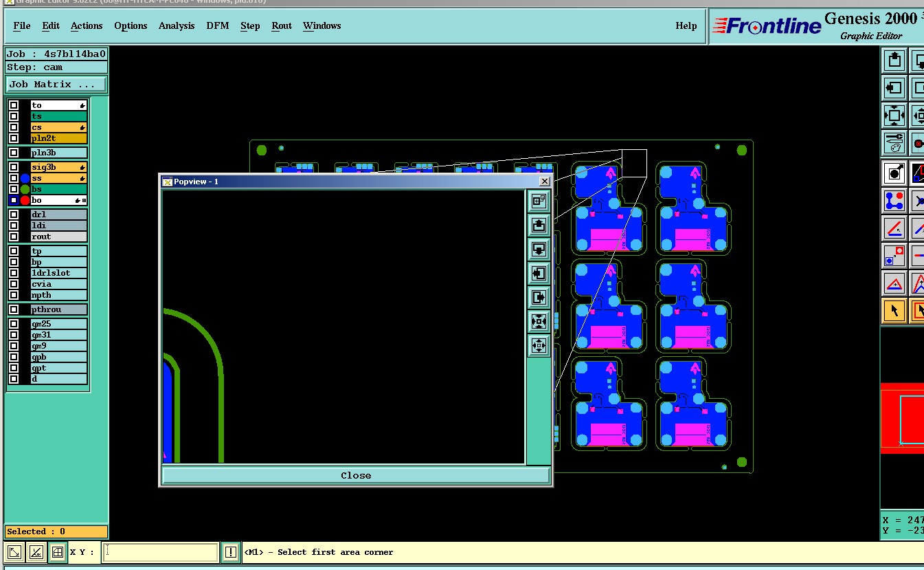The width and height of the screenshot is (924, 570).
Task: Open the Step menu
Action: pos(250,25)
